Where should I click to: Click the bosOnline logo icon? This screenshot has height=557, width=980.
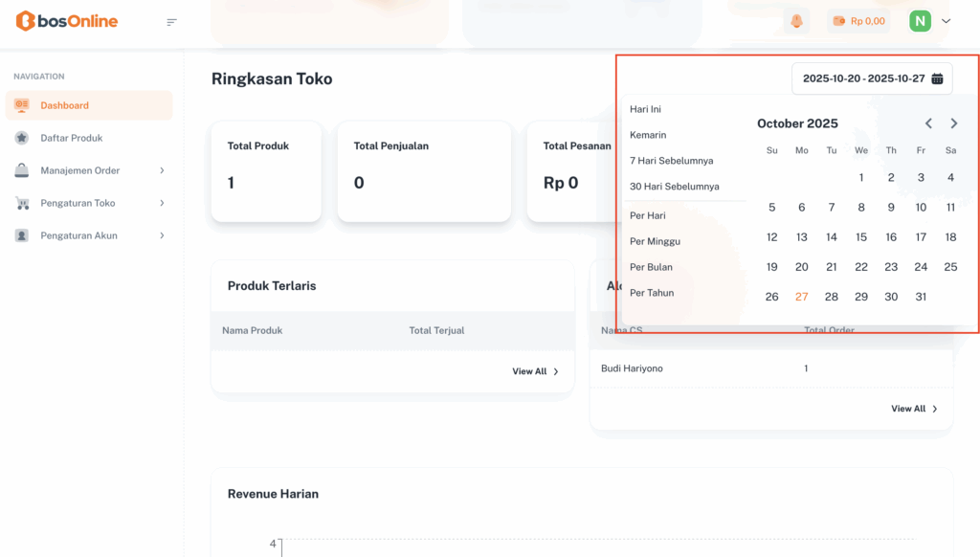coord(24,21)
